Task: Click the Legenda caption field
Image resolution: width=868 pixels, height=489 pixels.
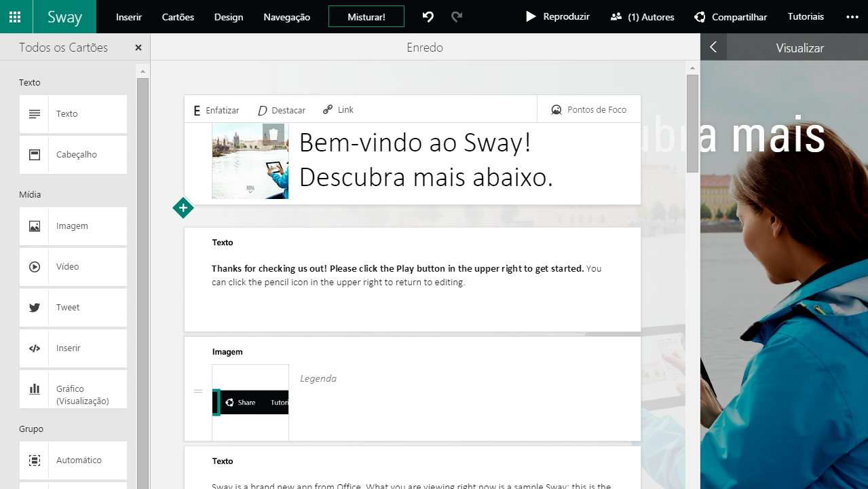Action: [318, 378]
